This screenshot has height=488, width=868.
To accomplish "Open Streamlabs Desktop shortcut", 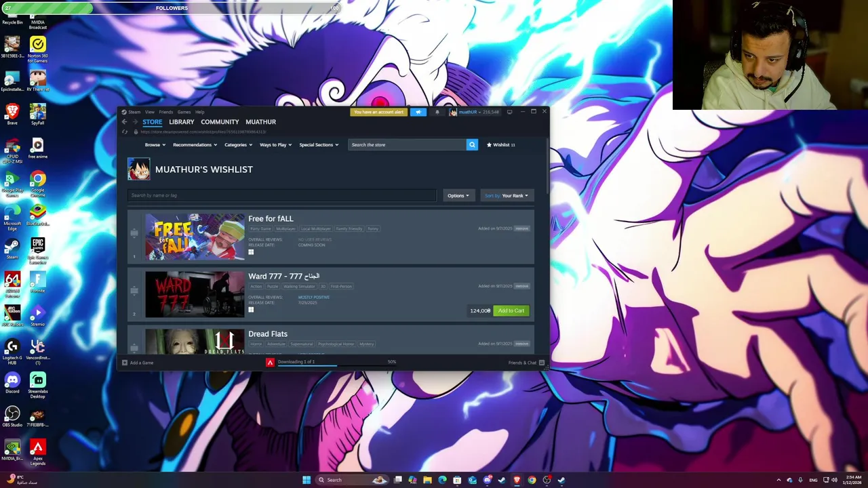I will 38,385.
